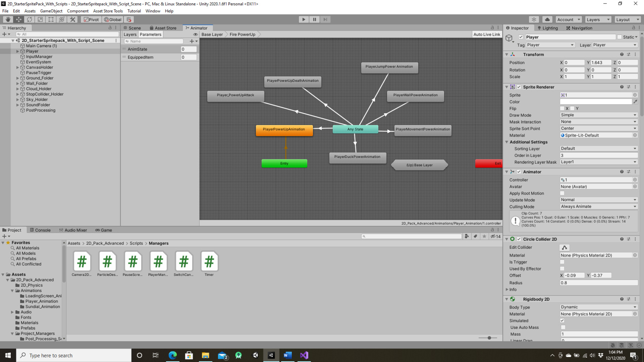Expand CanvasHolder in Hierarchy

(x=18, y=68)
